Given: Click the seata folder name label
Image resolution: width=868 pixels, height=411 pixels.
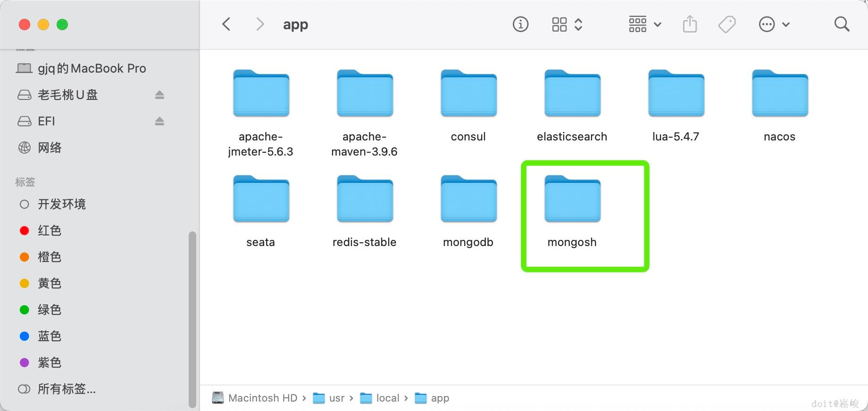Looking at the screenshot, I should tap(261, 242).
